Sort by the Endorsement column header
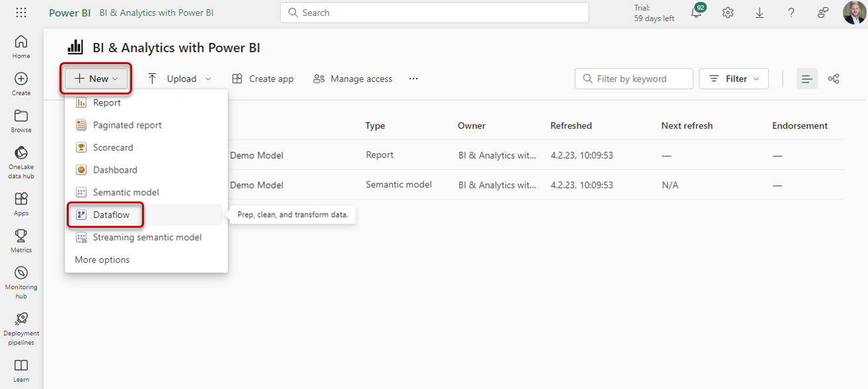 coord(800,126)
